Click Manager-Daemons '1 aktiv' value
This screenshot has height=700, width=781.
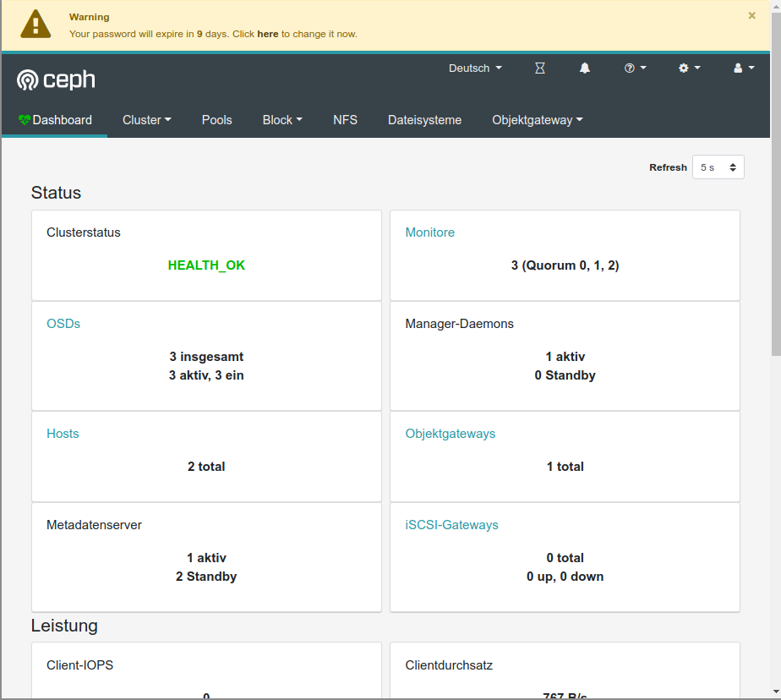(x=565, y=357)
